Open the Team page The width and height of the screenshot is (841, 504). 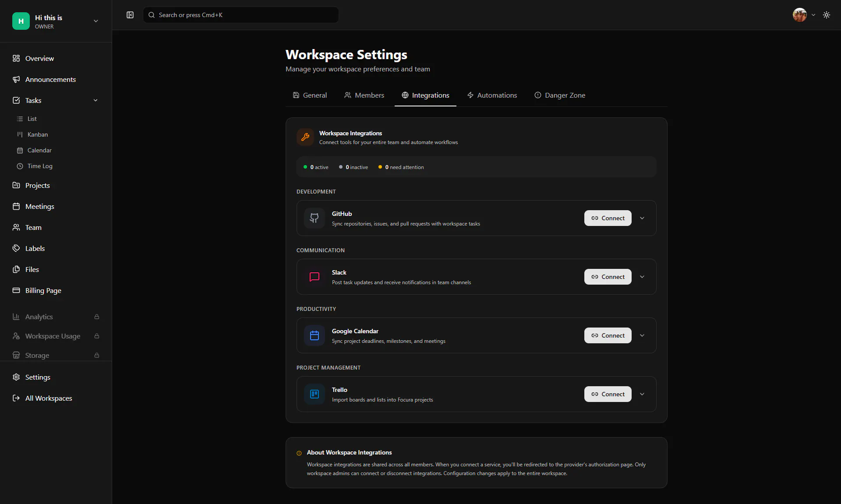coord(56,227)
